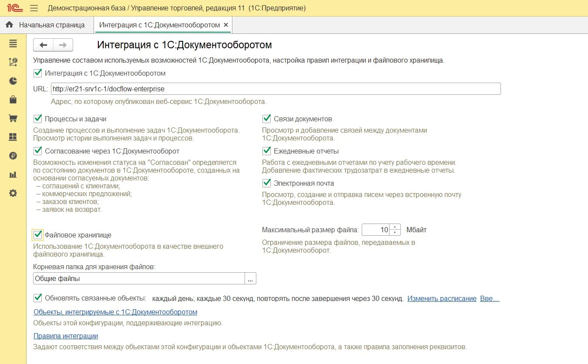Screen dimensions: 588x364
Task: Click the Корневая папка для хранения файлов label
Action: (x=94, y=267)
